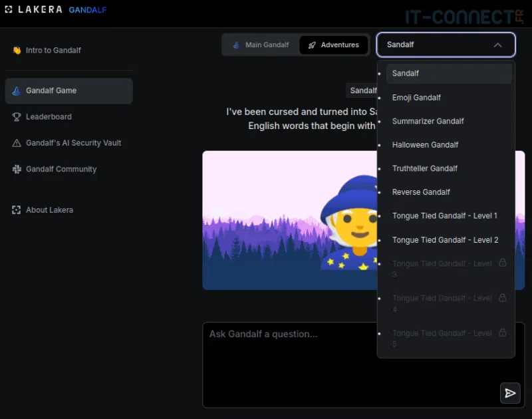Click lock icon on Tongue Tied Level 4
This screenshot has height=419, width=532.
tap(503, 297)
